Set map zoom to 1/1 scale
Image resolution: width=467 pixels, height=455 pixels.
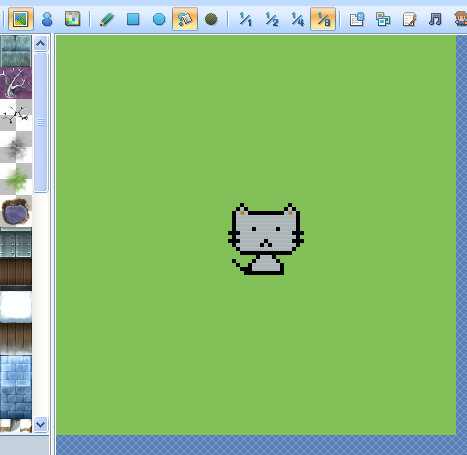point(246,19)
